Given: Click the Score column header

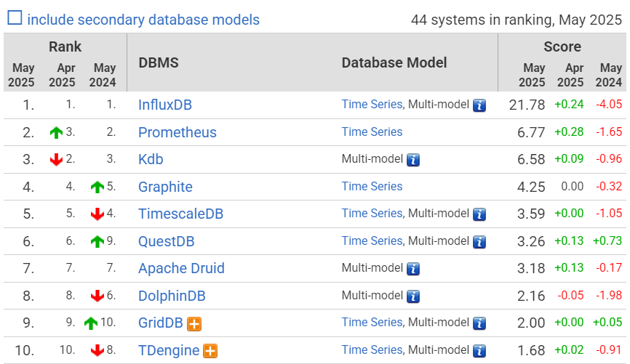Looking at the screenshot, I should 562,47.
